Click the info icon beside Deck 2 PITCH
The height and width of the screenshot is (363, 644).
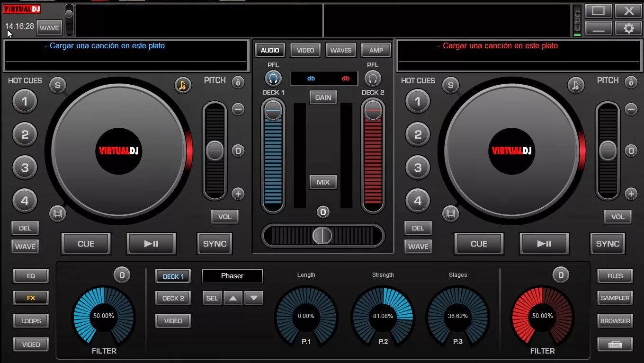pos(631,82)
